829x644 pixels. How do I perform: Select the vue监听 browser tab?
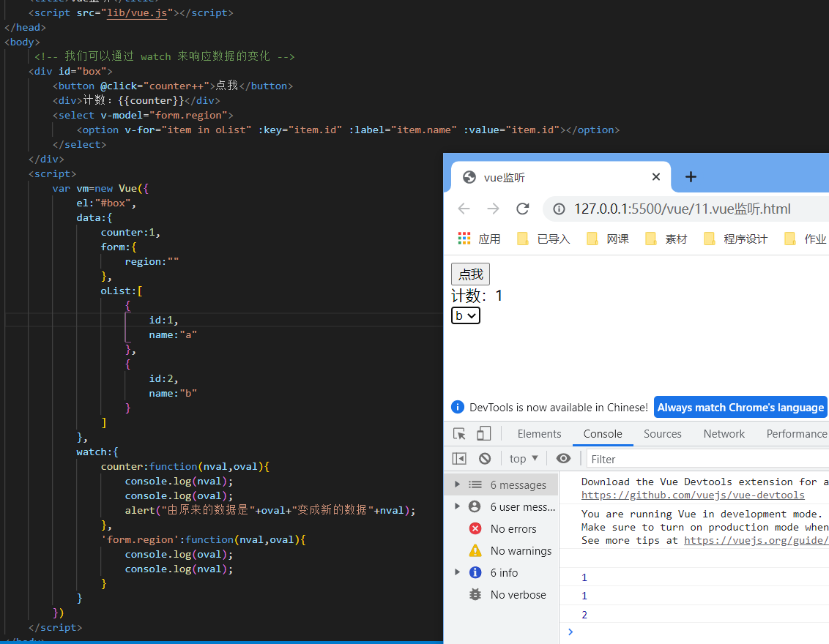(x=560, y=177)
